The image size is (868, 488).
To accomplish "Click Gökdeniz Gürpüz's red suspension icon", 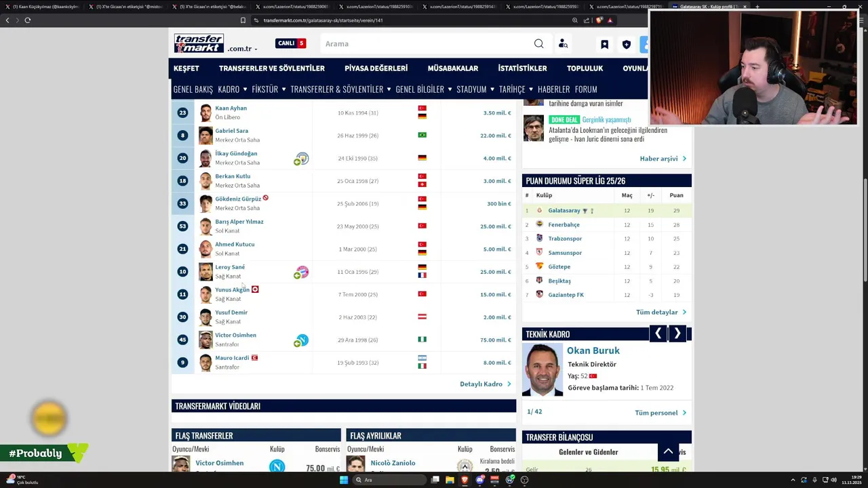I will pyautogui.click(x=266, y=198).
